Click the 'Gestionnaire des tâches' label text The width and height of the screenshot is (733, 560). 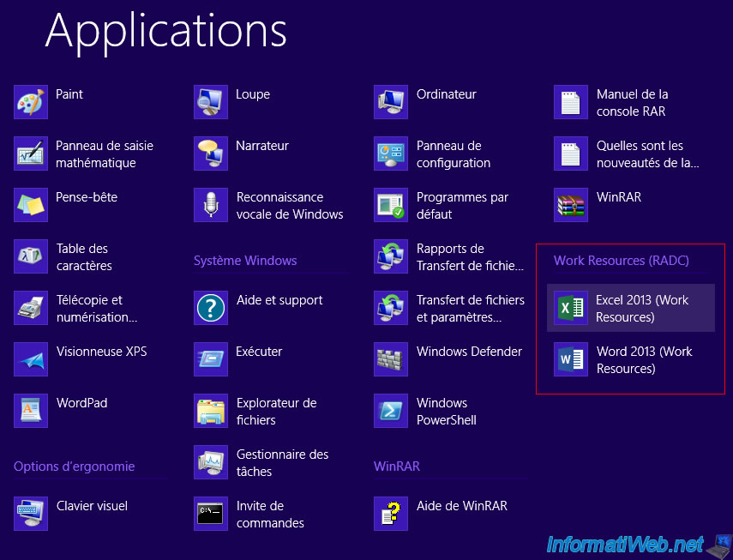[x=282, y=463]
